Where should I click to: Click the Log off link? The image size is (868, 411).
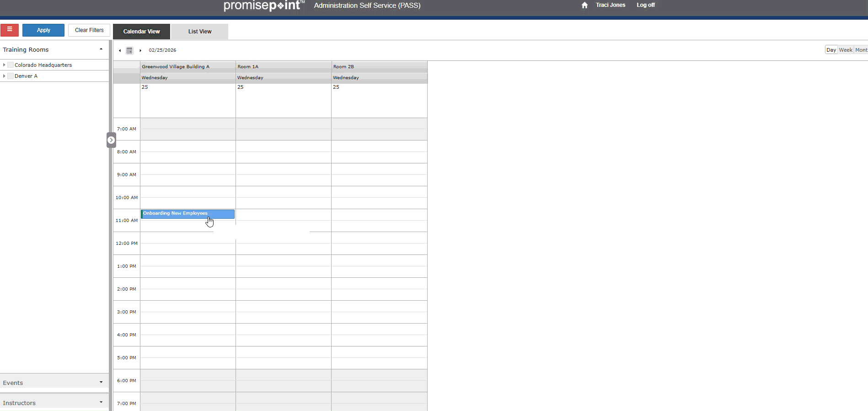point(645,5)
